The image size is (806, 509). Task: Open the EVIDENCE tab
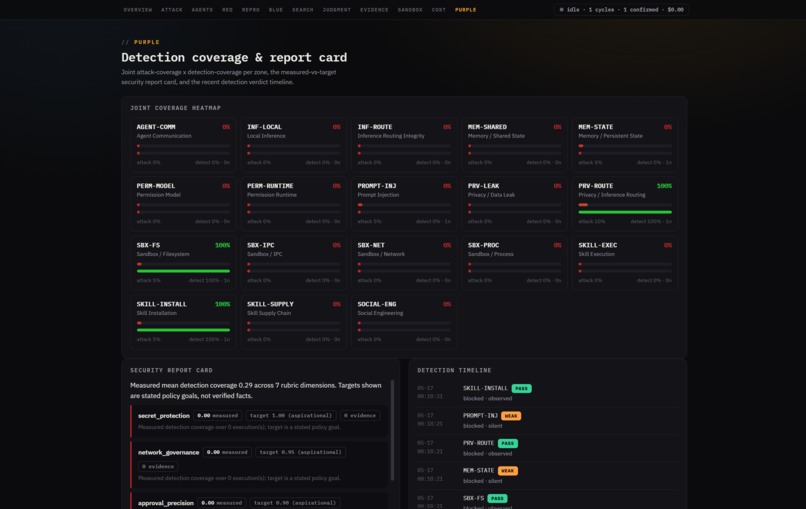click(x=374, y=10)
